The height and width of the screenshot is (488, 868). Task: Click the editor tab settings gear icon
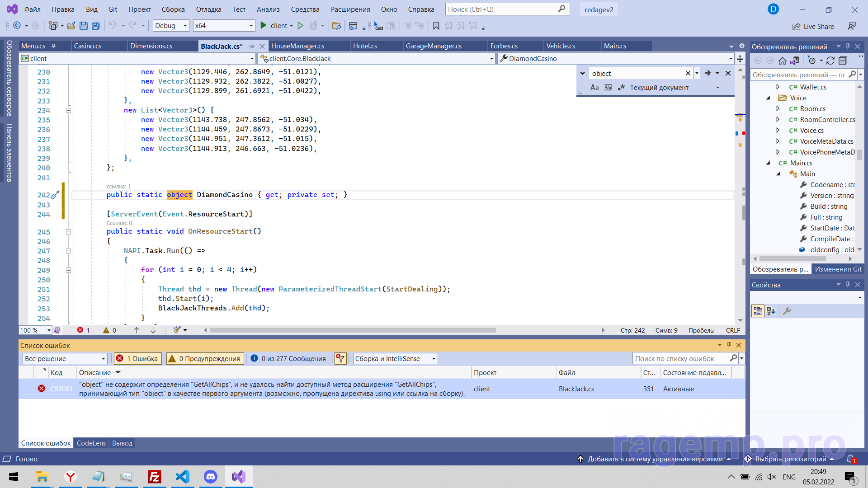coord(741,46)
